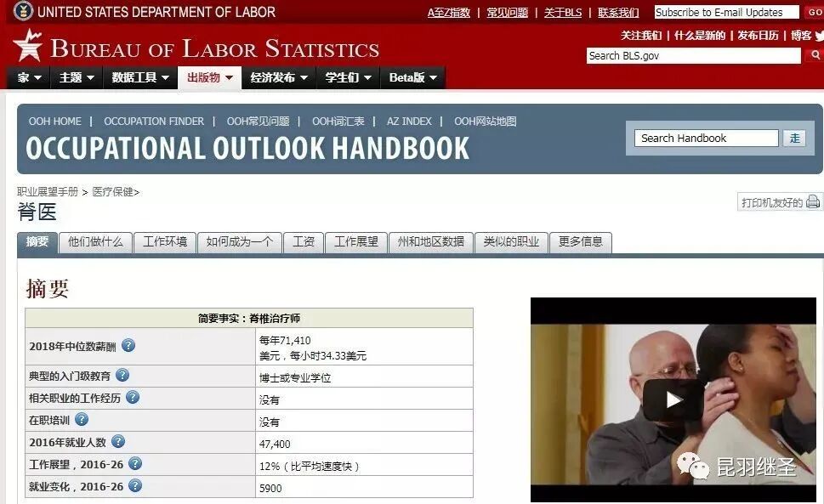Open the A至Z指数 link

click(449, 12)
